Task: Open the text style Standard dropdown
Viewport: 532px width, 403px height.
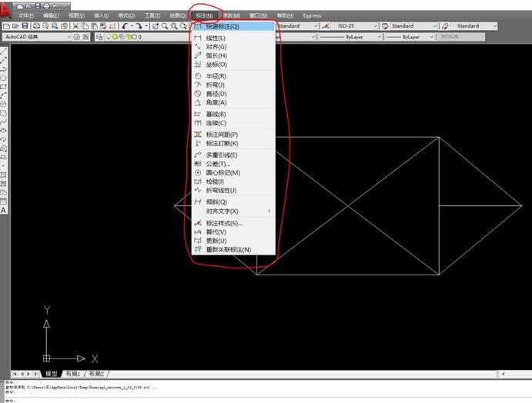Action: point(297,25)
